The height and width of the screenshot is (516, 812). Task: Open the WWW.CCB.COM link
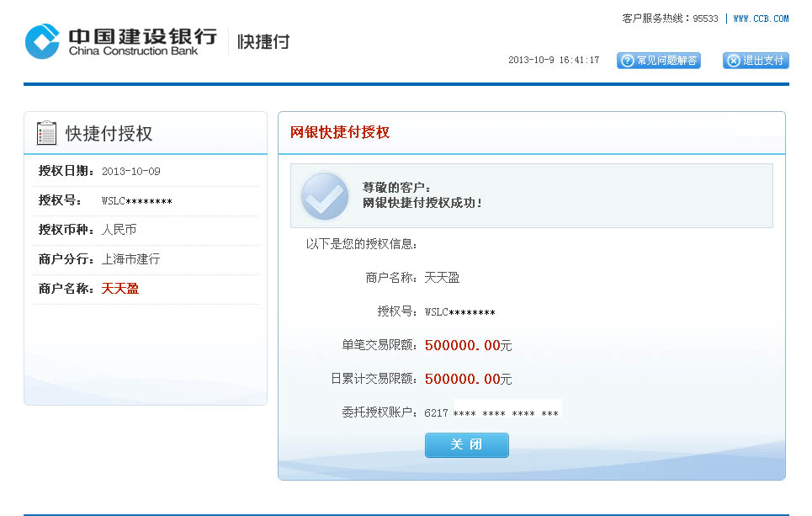[761, 19]
